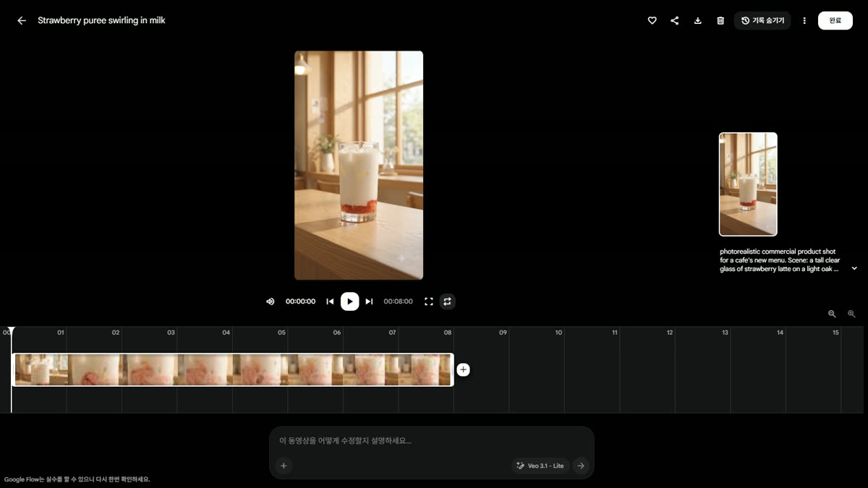Delete the video with the trash icon
The width and height of the screenshot is (868, 488).
click(x=720, y=21)
